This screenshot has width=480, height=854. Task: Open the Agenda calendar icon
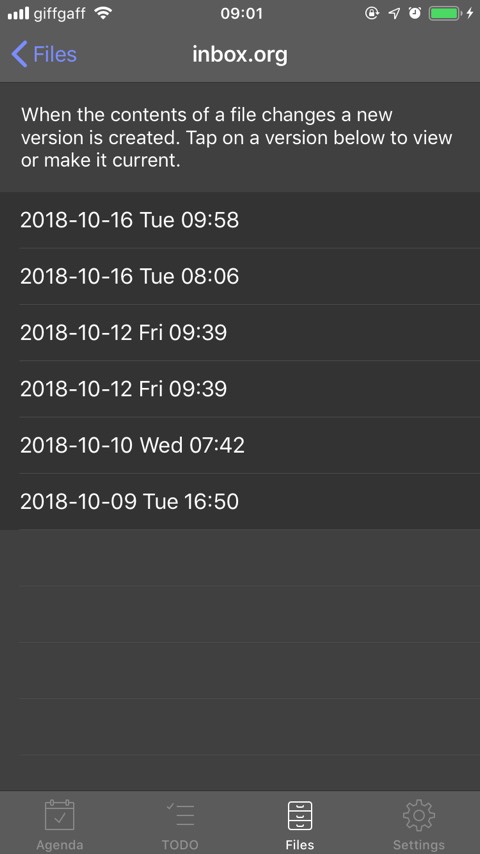(x=59, y=815)
